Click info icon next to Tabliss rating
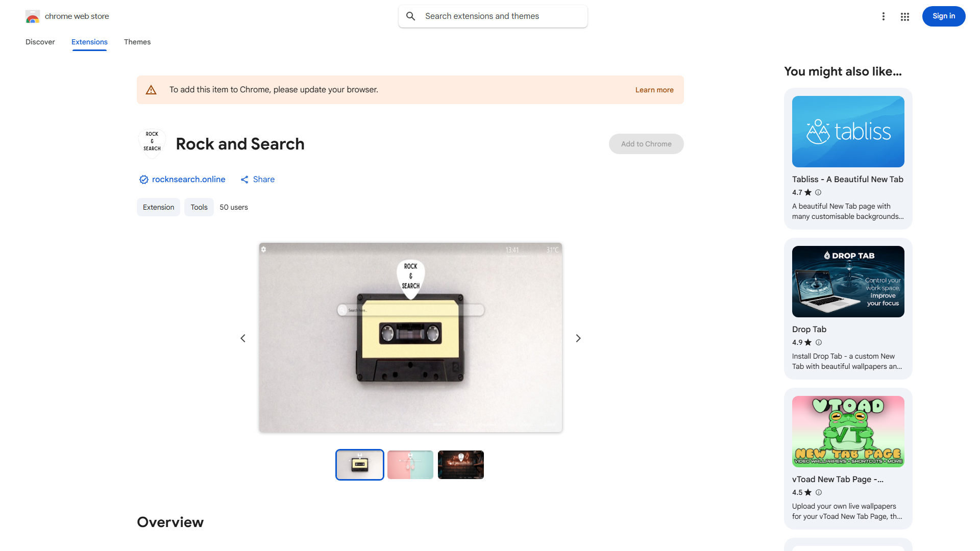The height and width of the screenshot is (551, 980). [818, 192]
